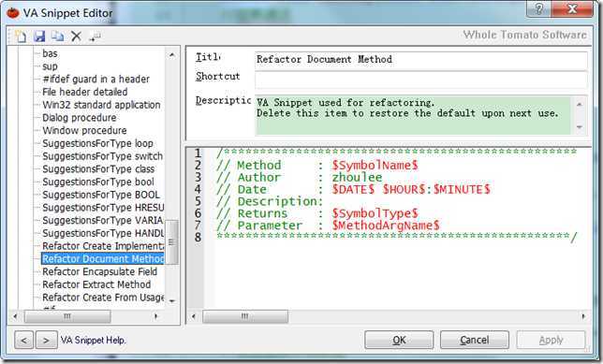Click the Description text area

(413, 115)
